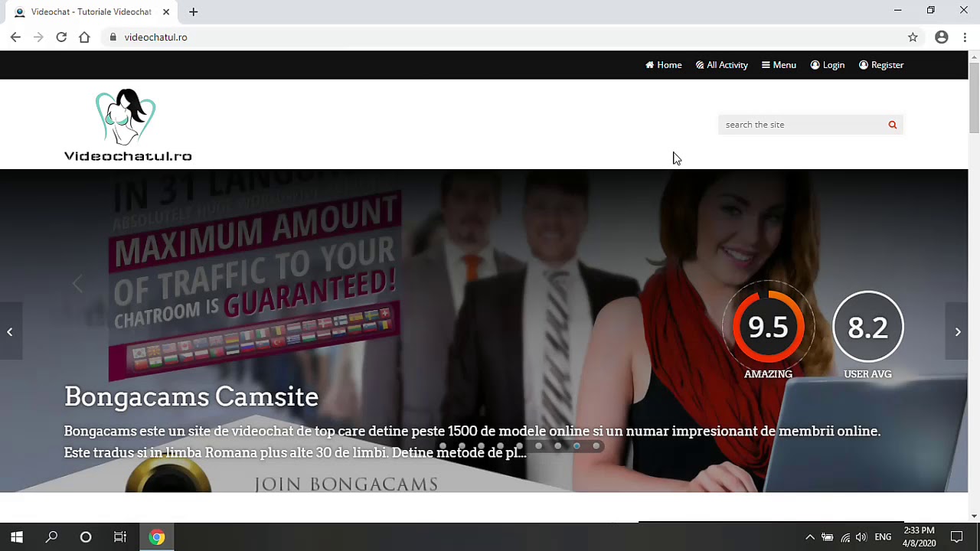Open the Windows notification center
The width and height of the screenshot is (980, 551).
[956, 537]
